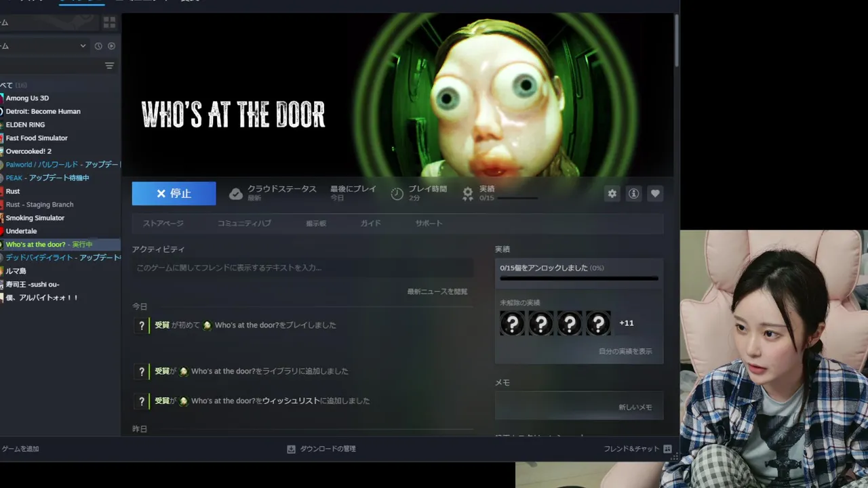Open the 掲示板 tab
This screenshot has height=488, width=868.
[316, 223]
